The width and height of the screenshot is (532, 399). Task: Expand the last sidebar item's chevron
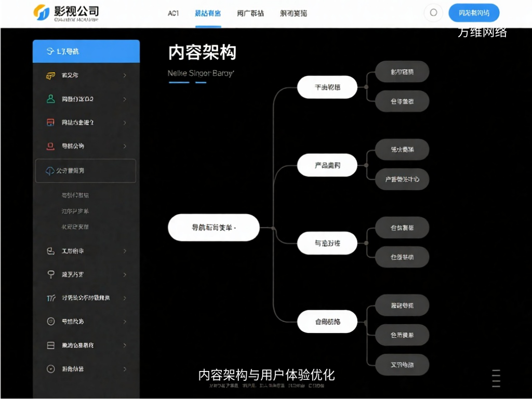pyautogui.click(x=124, y=369)
